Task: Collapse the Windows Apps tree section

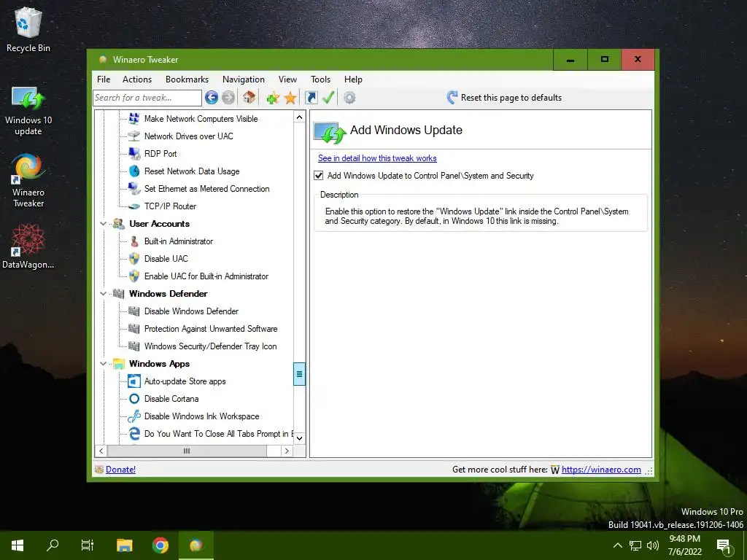Action: pos(103,364)
